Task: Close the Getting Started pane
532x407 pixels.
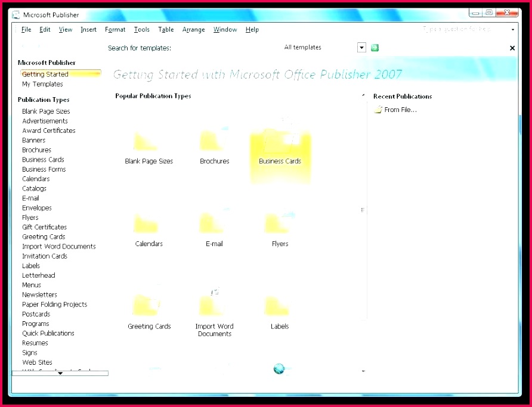Action: pos(512,48)
